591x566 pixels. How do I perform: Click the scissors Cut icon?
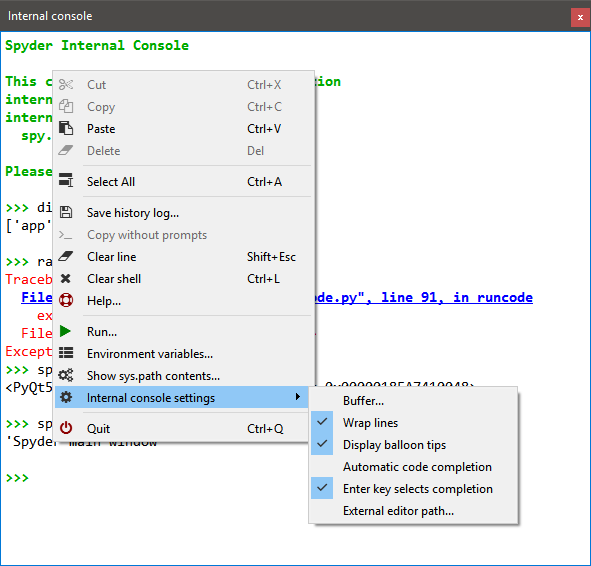click(66, 84)
